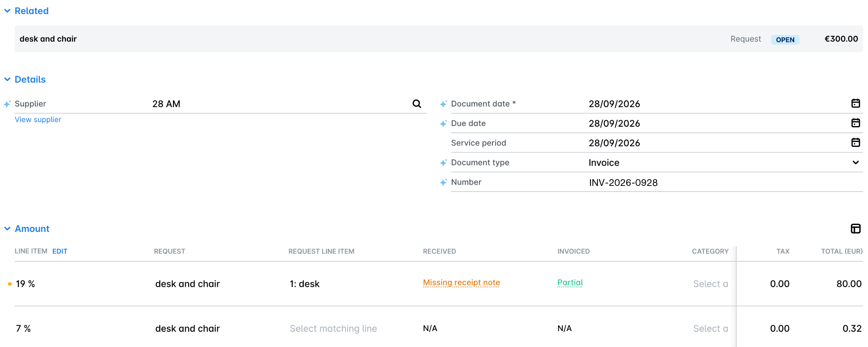
Task: Click the sparkle icon beside Document type
Action: 443,163
